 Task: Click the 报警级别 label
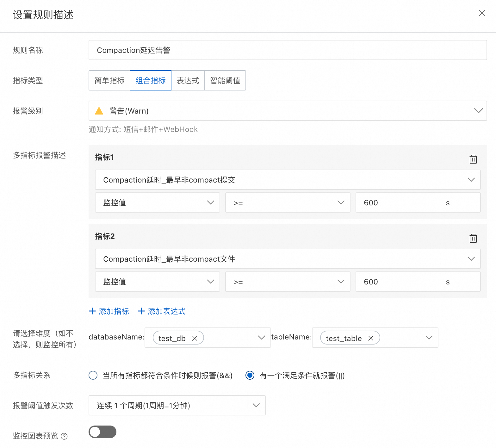pos(28,111)
